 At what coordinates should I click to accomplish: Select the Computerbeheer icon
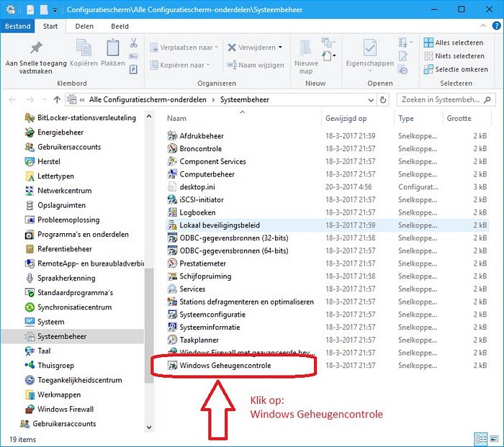tap(172, 174)
